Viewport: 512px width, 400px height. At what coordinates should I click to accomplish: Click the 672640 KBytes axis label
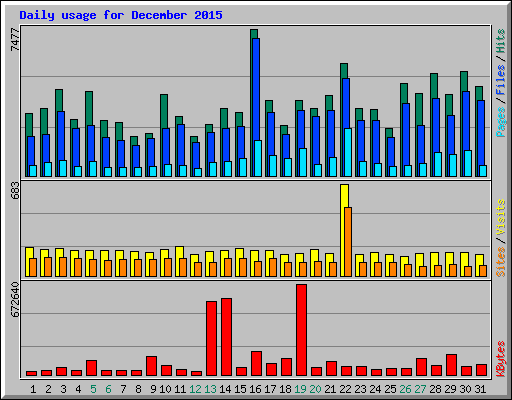pyautogui.click(x=15, y=300)
